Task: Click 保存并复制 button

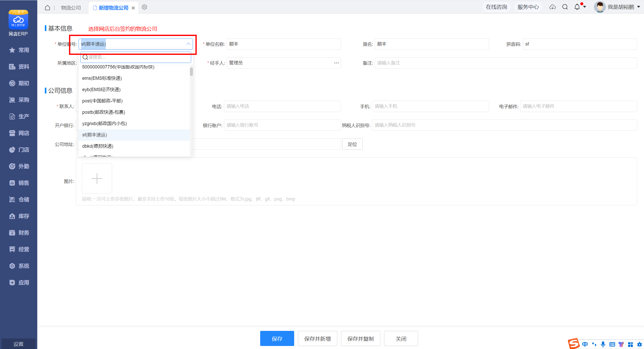Action: point(360,338)
